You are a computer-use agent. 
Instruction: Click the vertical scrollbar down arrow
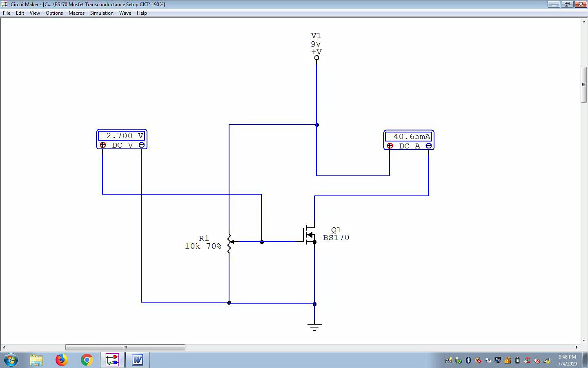tap(584, 341)
